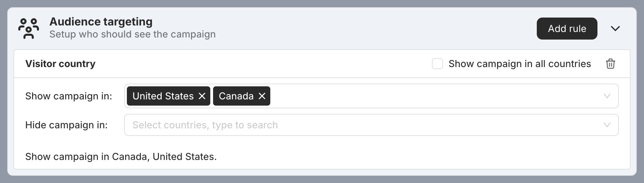Collapse the Audience targeting section chevron
644x183 pixels.
pos(615,28)
